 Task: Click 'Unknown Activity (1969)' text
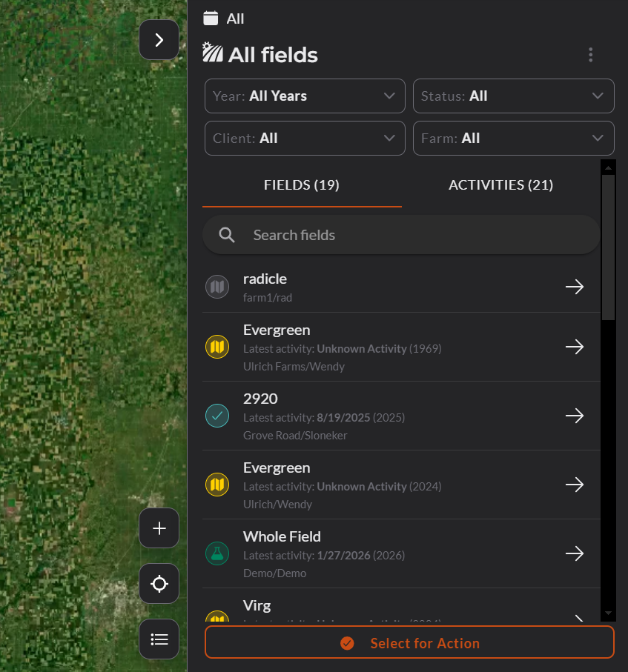[x=379, y=349]
